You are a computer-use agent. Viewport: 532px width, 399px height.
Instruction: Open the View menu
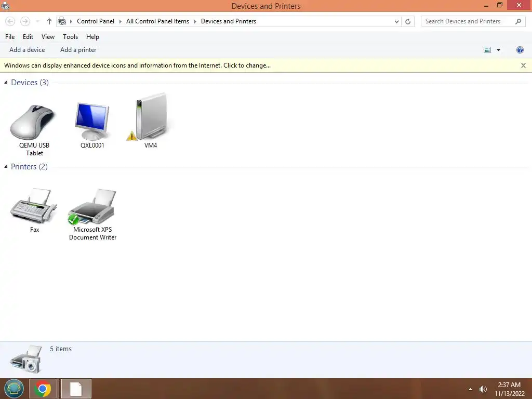[48, 37]
